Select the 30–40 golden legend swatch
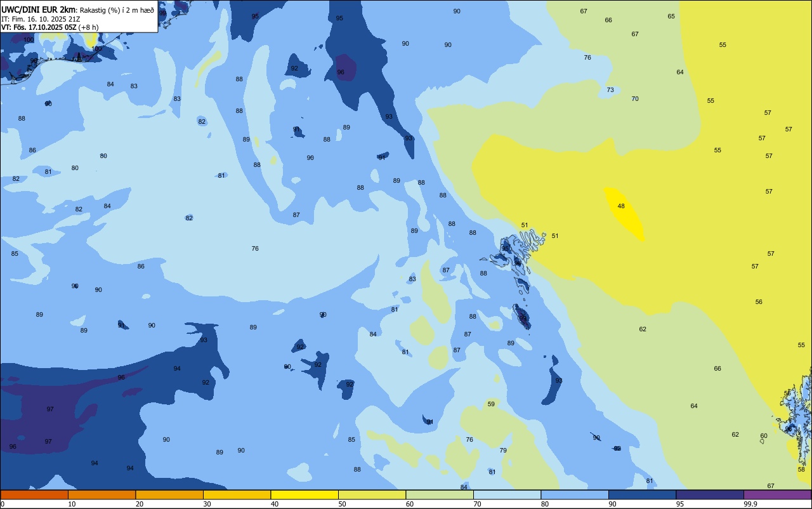The height and width of the screenshot is (509, 812). pos(237,494)
